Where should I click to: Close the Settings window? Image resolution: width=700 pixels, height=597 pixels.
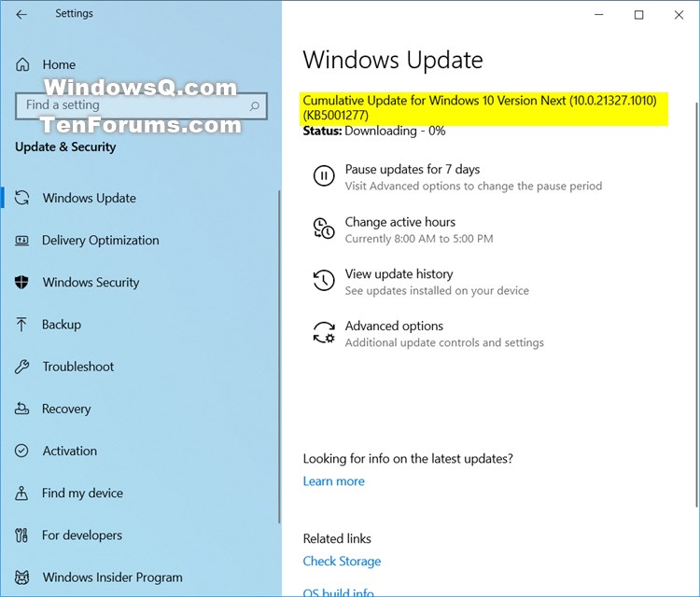(x=679, y=15)
